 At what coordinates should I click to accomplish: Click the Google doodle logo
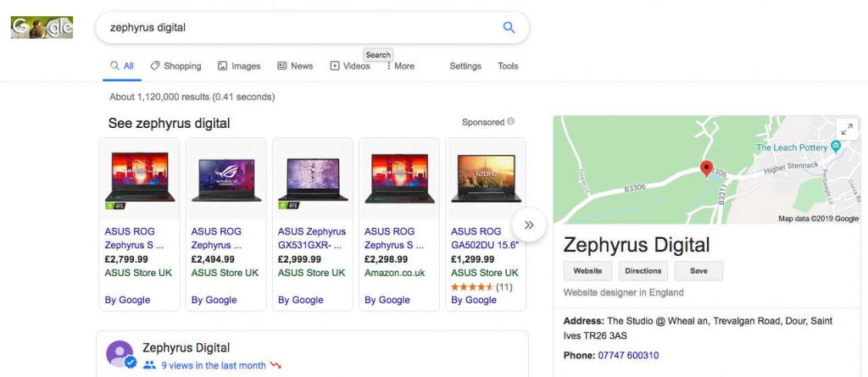[42, 27]
